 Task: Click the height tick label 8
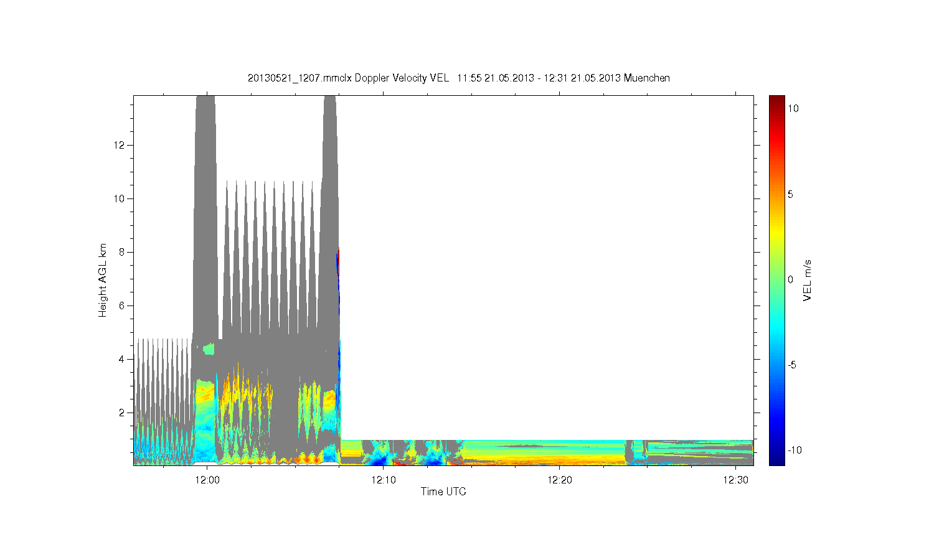(122, 252)
